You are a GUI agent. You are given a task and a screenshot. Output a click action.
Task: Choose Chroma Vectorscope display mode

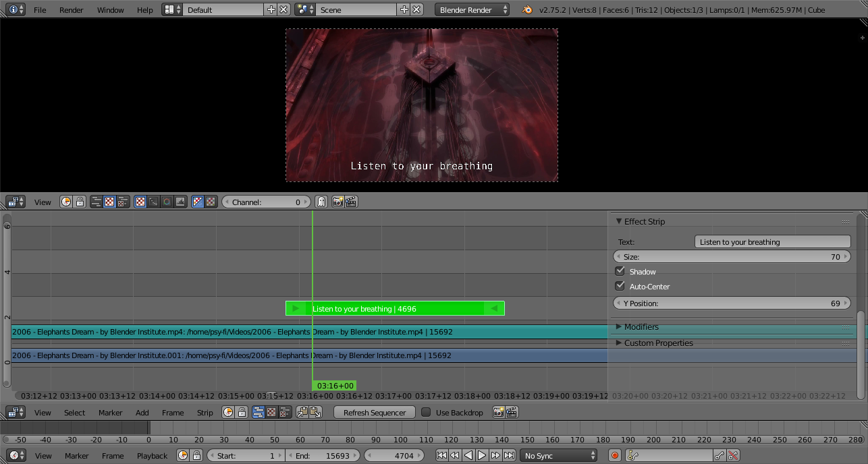[167, 202]
